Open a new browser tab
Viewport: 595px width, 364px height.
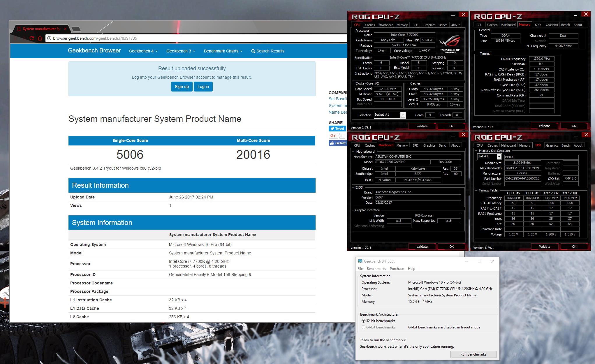pos(76,29)
